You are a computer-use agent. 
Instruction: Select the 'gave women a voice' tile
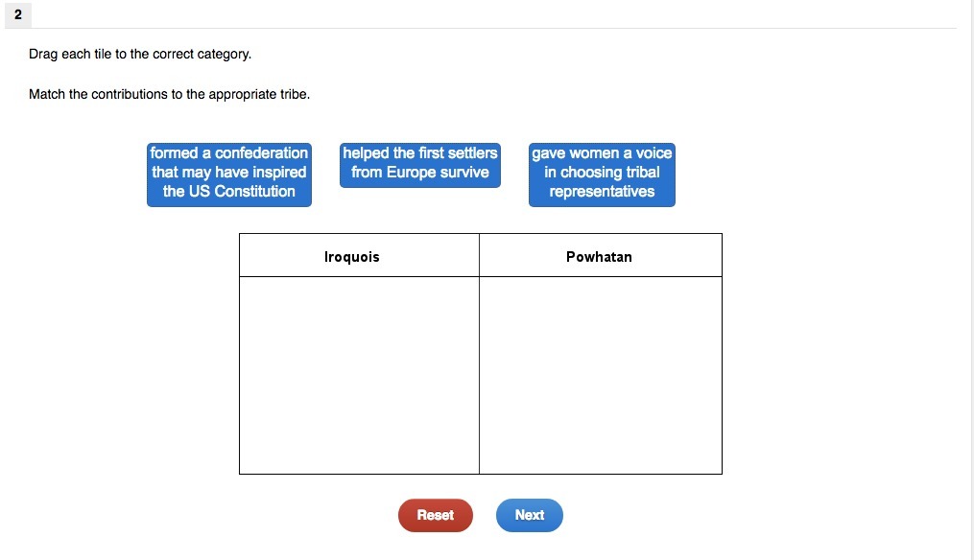[x=602, y=173]
